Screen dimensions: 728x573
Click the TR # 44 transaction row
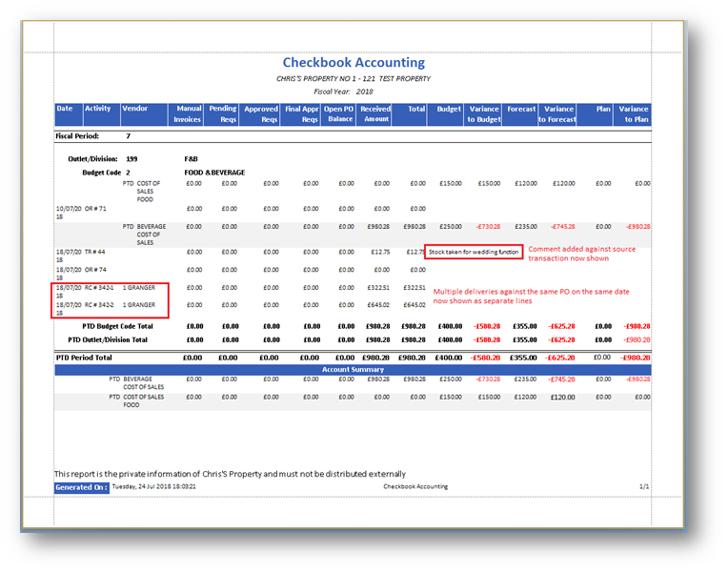[95, 252]
